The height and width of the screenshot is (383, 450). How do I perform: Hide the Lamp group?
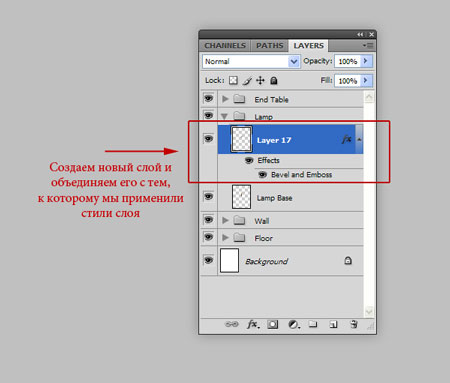[x=209, y=115]
